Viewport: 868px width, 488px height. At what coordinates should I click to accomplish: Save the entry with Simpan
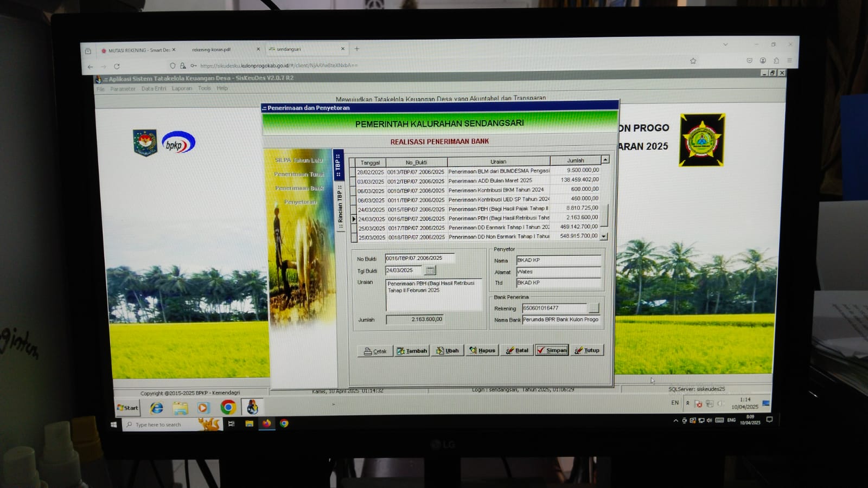pos(552,350)
